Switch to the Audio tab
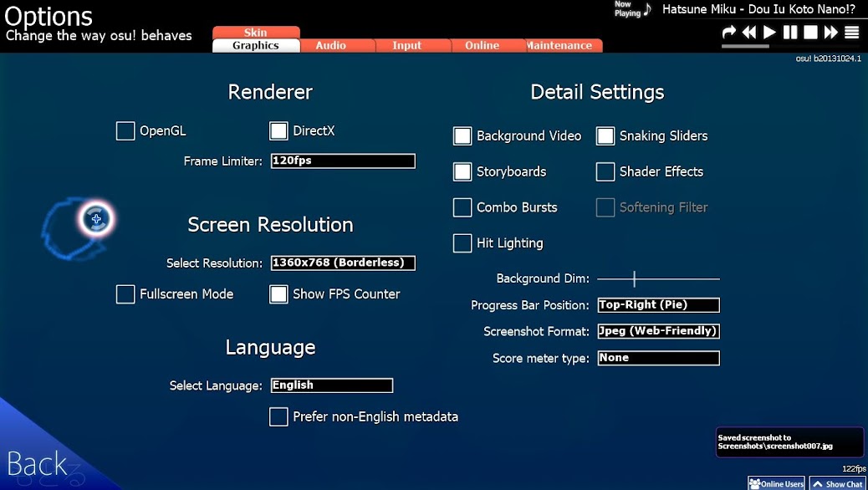The image size is (868, 490). [331, 45]
